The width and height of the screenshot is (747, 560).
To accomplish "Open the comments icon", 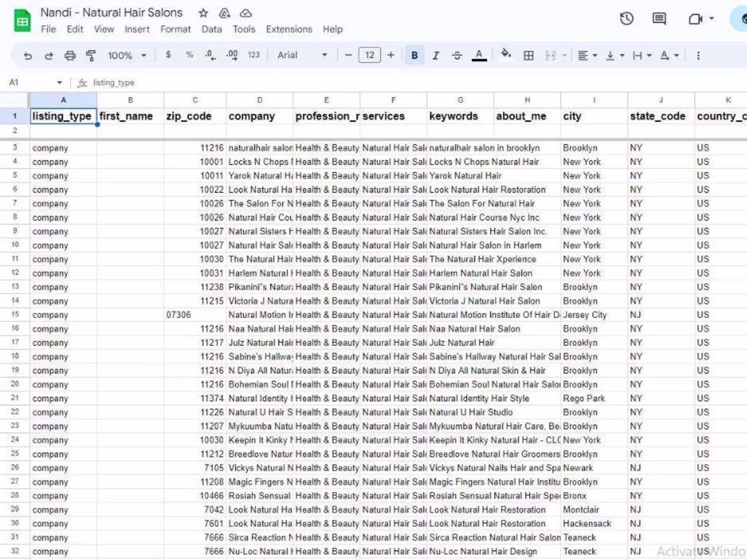I will (x=659, y=19).
